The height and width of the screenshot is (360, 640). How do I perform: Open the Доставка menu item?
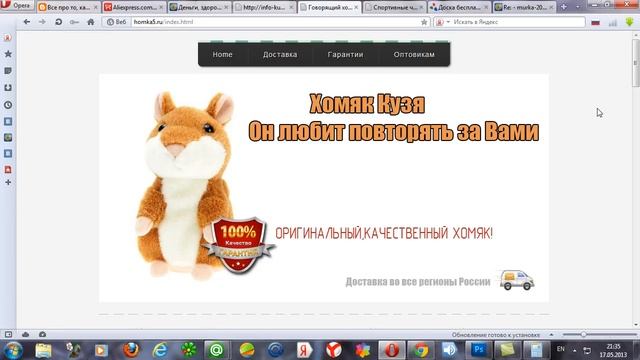pyautogui.click(x=280, y=54)
